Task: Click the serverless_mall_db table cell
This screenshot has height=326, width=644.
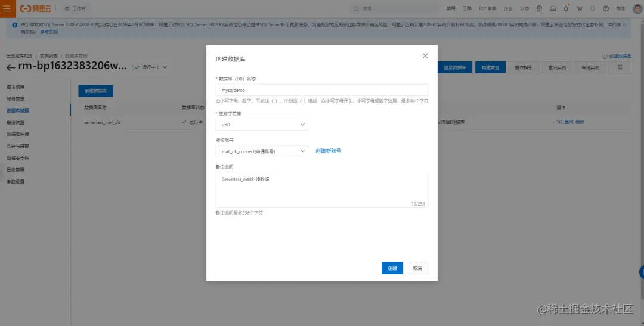Action: point(103,122)
